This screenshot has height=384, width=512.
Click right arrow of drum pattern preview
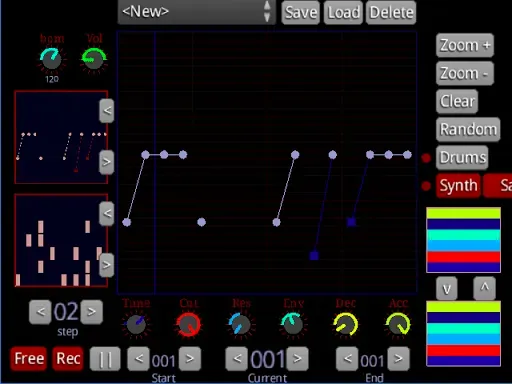[107, 265]
